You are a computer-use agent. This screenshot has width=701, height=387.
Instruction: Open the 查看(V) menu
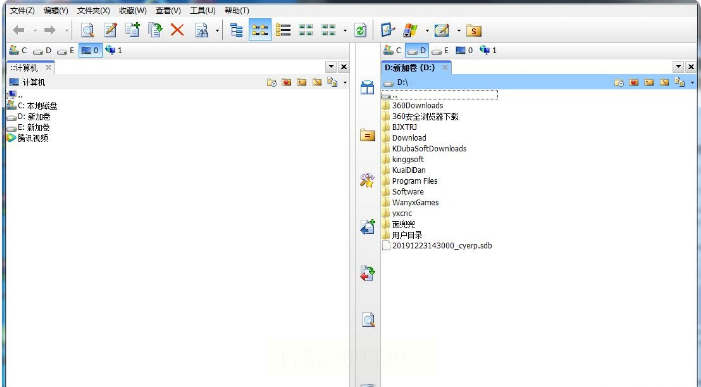[168, 10]
